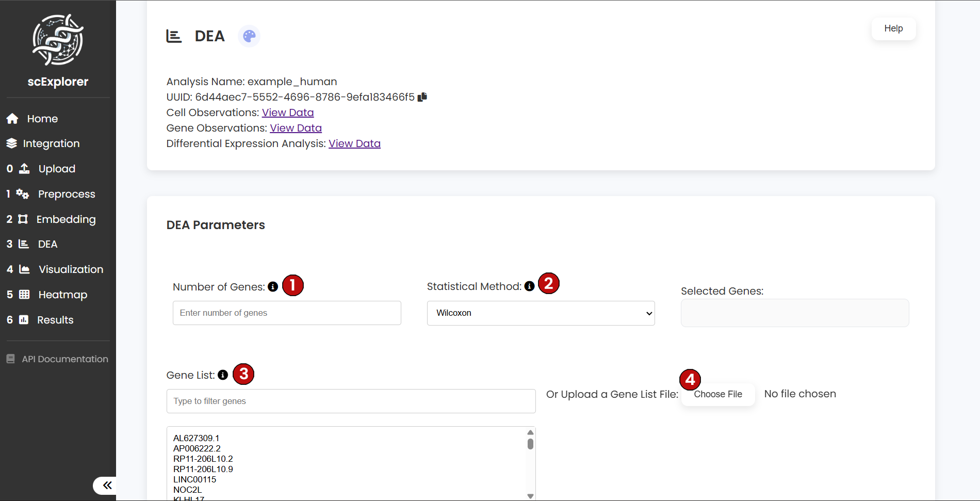The image size is (980, 501).
Task: Open the Upload step
Action: point(56,169)
